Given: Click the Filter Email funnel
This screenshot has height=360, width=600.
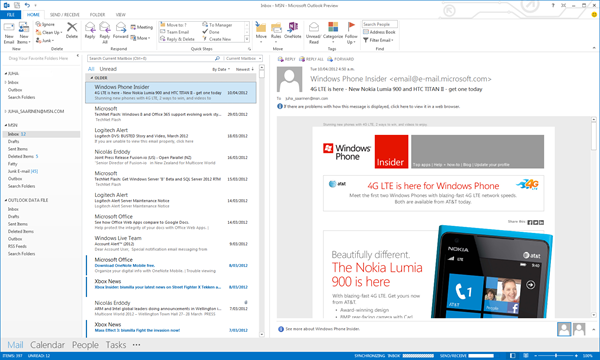Looking at the screenshot, I should pyautogui.click(x=365, y=40).
